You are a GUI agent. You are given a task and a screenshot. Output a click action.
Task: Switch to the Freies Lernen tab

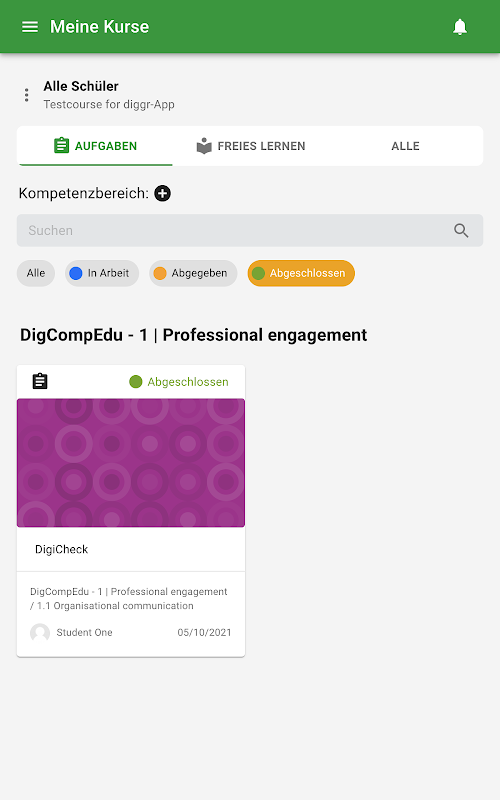point(251,146)
